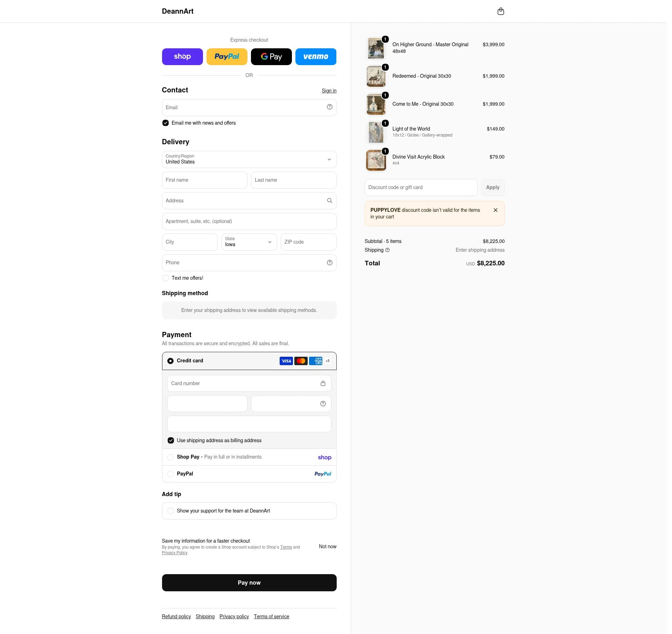Open the Refund policy link

coord(176,616)
